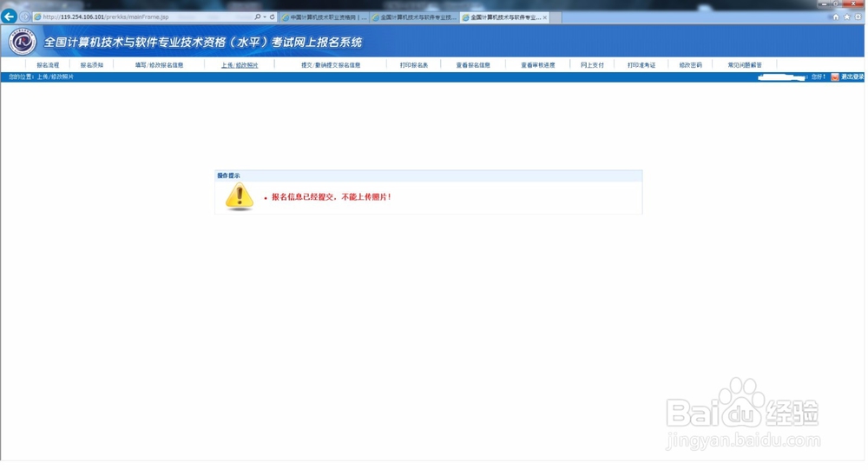Click the browser home icon

[836, 17]
